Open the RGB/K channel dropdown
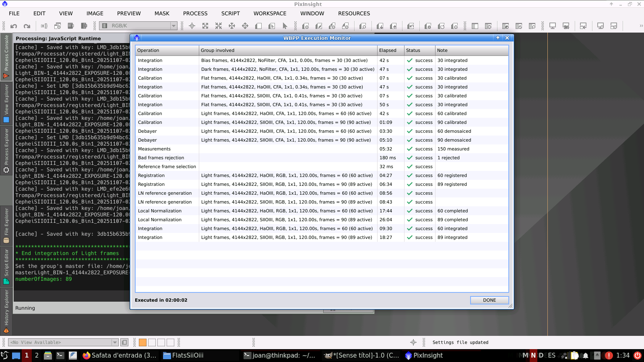Screen dimensions: 644x362 tap(138, 26)
